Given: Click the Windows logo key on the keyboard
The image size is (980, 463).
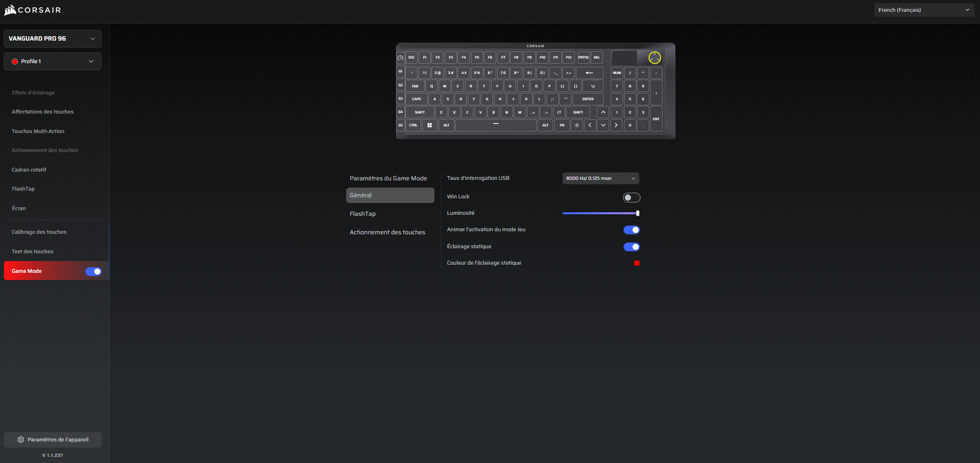Looking at the screenshot, I should (429, 125).
